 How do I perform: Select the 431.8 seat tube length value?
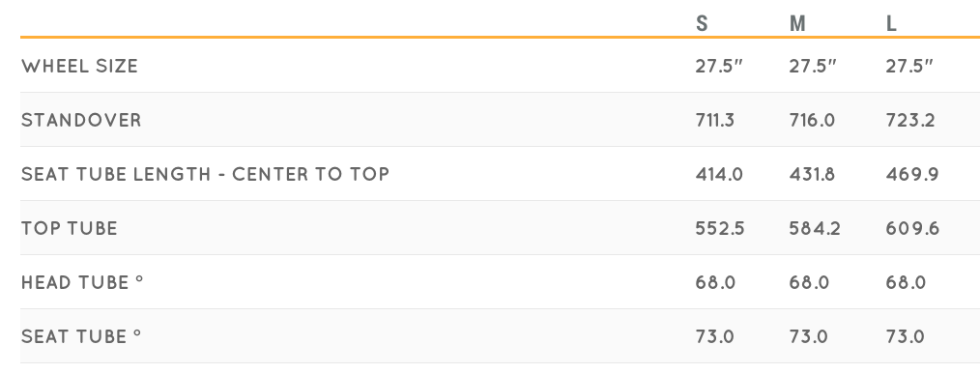pyautogui.click(x=812, y=174)
